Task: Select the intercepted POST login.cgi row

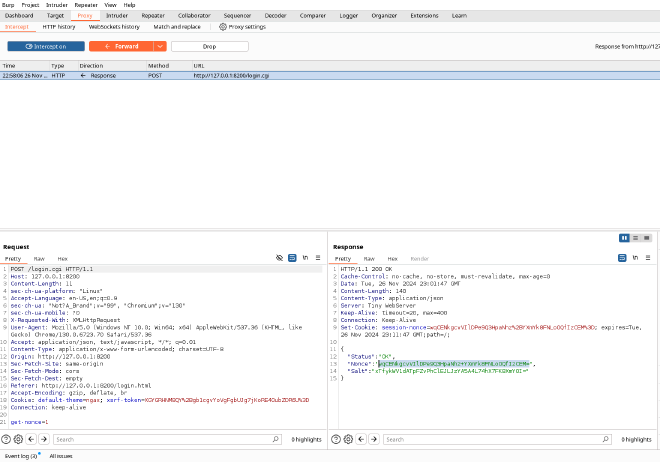Action: (x=330, y=76)
